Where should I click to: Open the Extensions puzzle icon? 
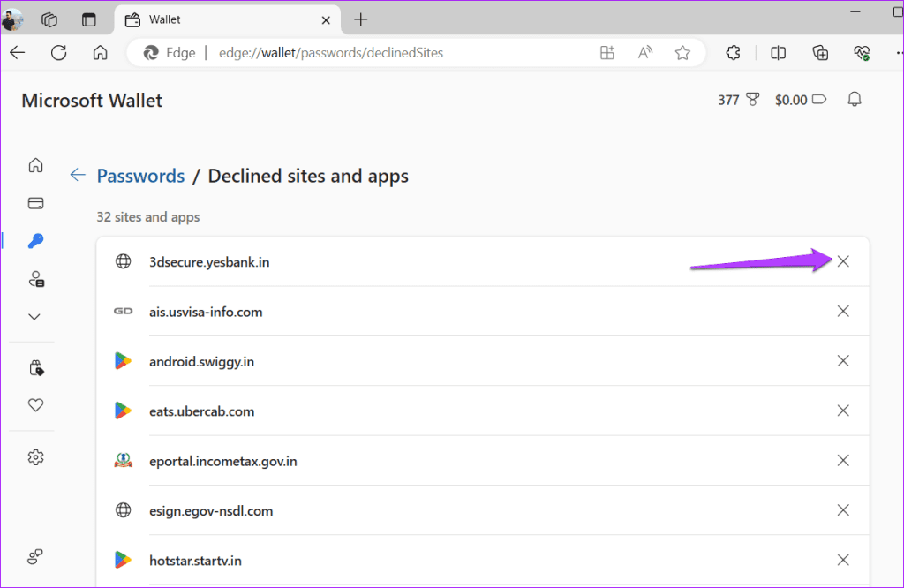733,52
